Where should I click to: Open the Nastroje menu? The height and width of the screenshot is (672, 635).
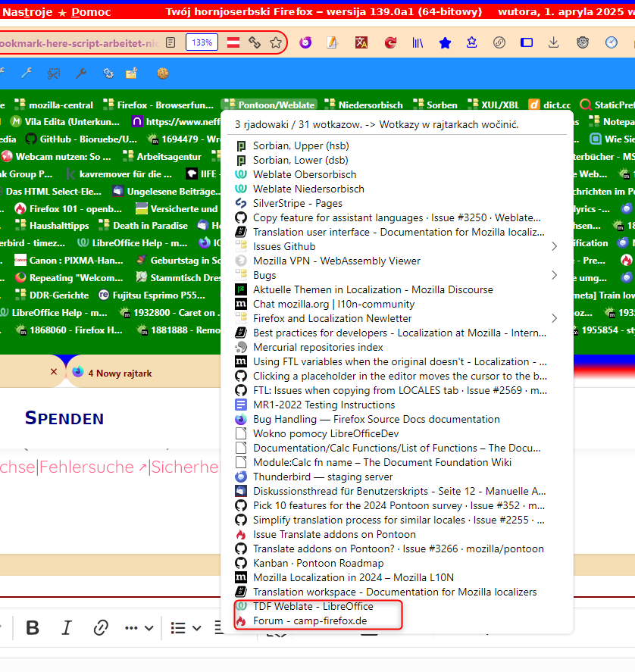click(x=22, y=12)
